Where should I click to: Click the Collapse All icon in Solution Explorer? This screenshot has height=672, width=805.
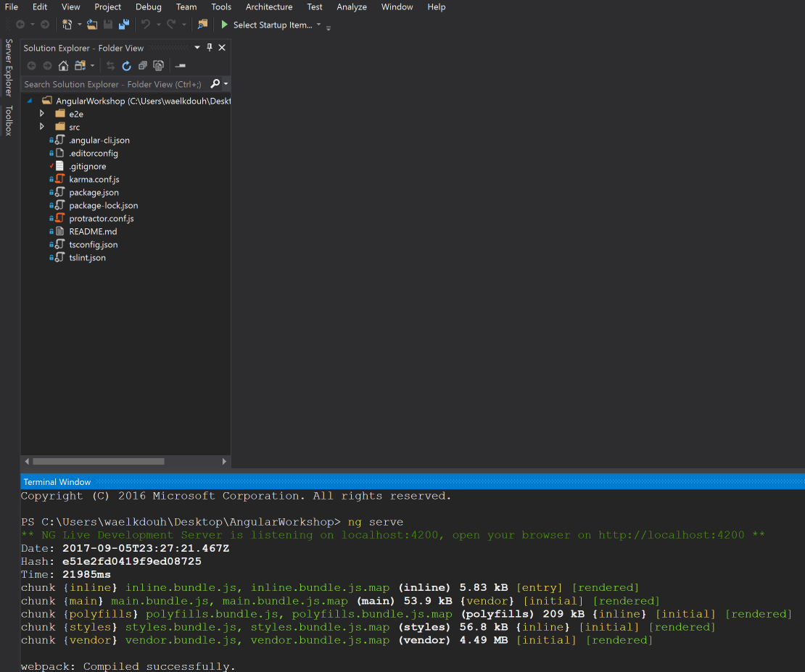pyautogui.click(x=141, y=66)
